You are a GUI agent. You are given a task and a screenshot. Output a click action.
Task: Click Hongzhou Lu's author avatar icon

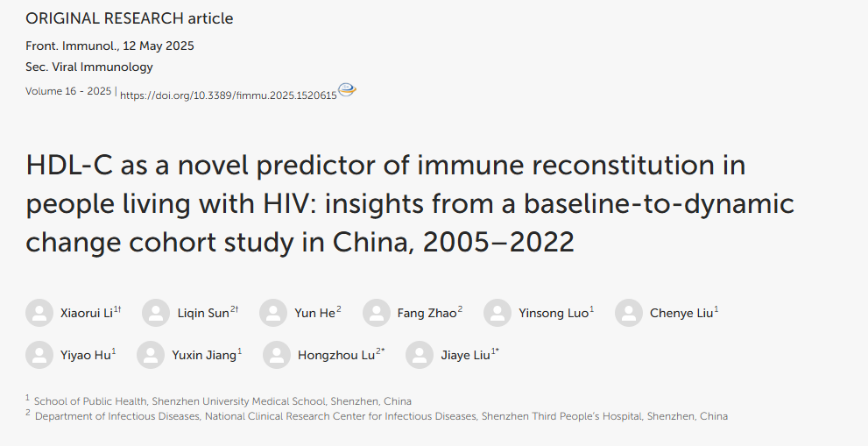277,355
